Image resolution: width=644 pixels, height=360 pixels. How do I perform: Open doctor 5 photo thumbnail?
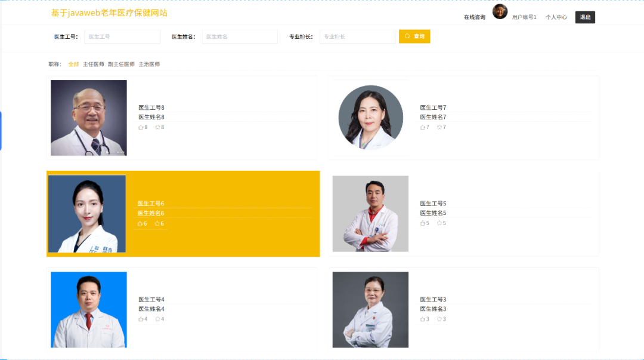point(370,214)
